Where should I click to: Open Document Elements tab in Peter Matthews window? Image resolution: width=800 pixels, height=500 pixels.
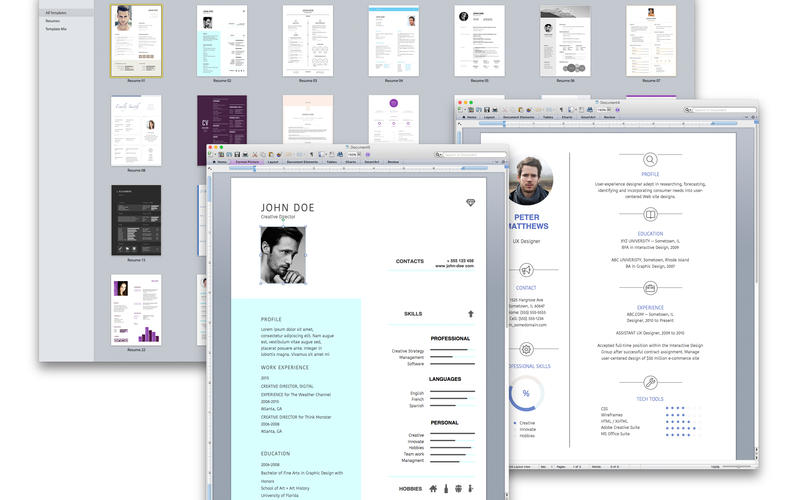519,117
